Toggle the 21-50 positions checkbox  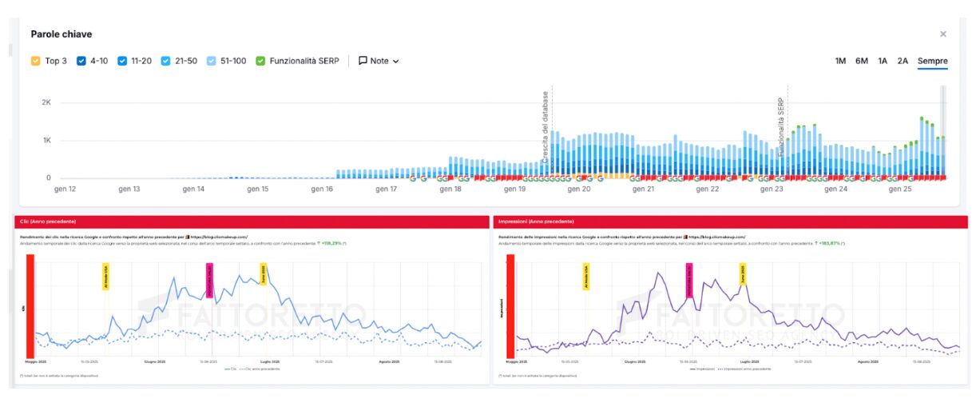(165, 61)
